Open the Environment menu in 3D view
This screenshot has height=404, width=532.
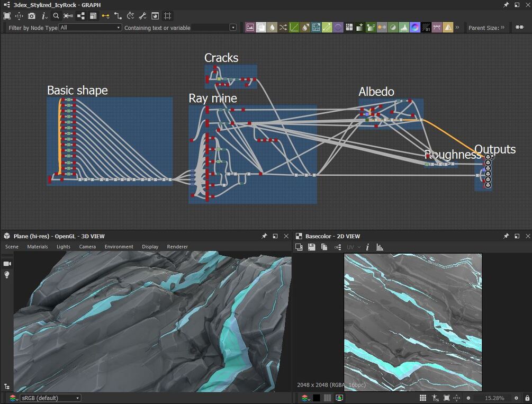click(x=119, y=247)
